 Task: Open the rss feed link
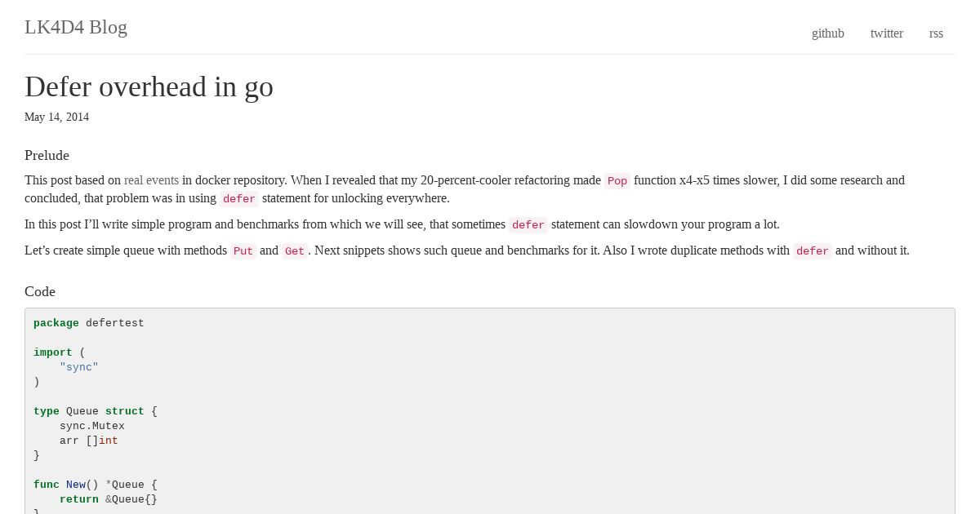[x=936, y=33]
